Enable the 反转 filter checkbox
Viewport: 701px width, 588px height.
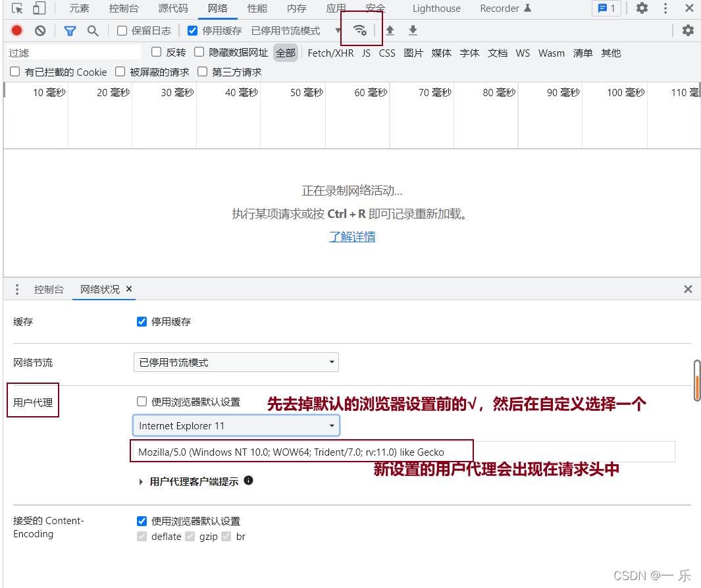[x=156, y=52]
